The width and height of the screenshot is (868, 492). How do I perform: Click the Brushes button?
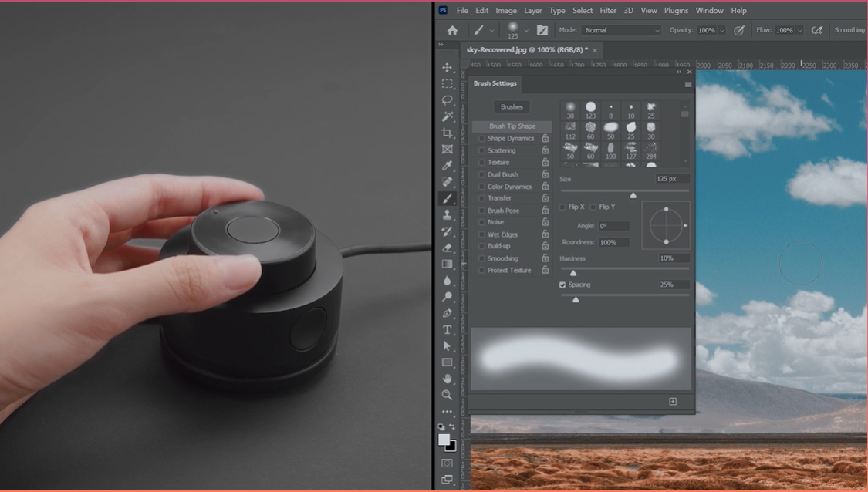[x=512, y=106]
